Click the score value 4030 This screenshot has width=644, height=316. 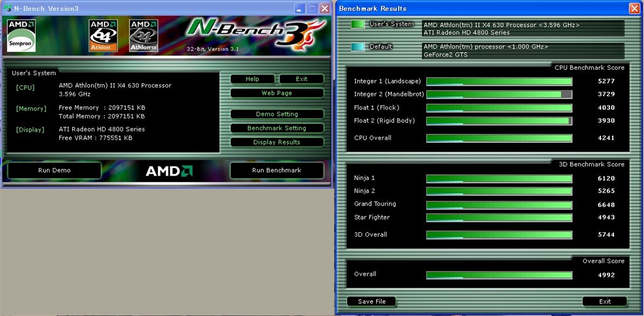click(606, 108)
